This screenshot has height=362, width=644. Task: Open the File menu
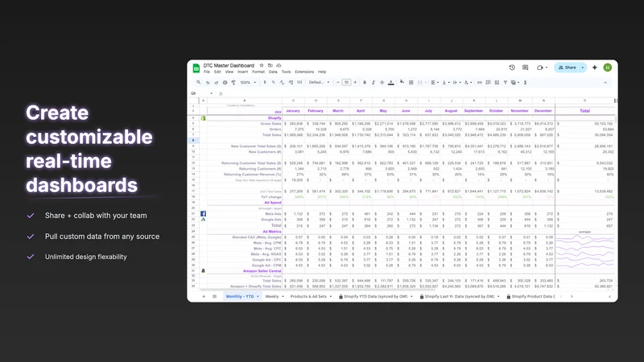207,72
